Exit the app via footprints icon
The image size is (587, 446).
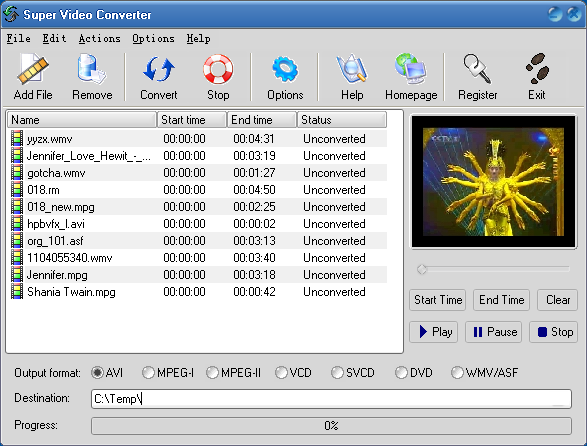(537, 69)
